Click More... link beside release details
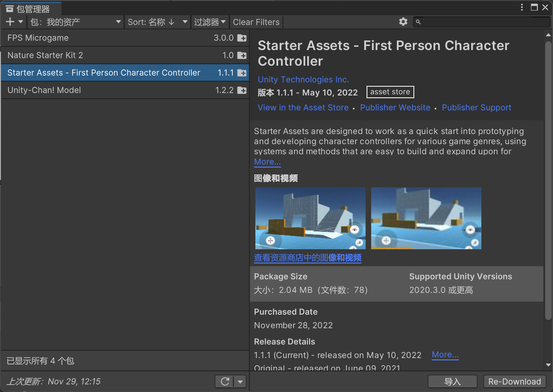 tap(445, 354)
